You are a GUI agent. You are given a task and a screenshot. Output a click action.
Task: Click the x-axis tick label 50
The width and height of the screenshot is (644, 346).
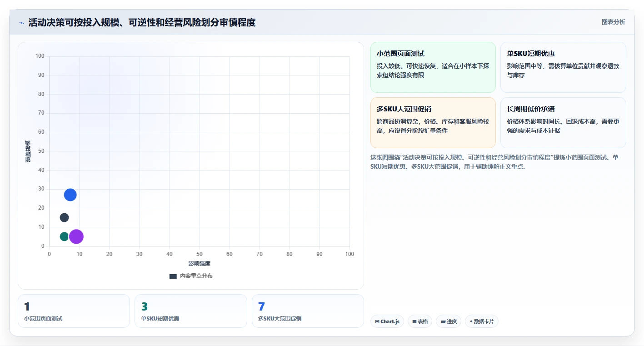coord(200,254)
